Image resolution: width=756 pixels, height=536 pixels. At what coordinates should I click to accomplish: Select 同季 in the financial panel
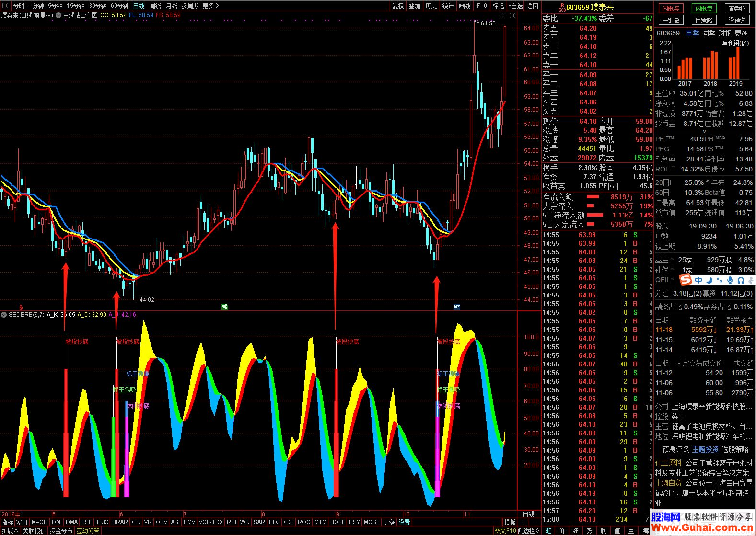click(709, 33)
